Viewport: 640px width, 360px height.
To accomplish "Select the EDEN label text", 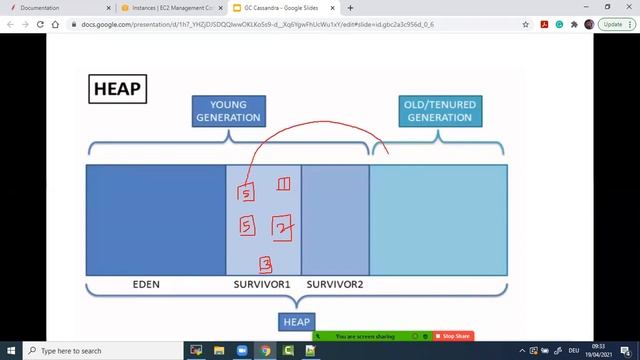I will 146,284.
